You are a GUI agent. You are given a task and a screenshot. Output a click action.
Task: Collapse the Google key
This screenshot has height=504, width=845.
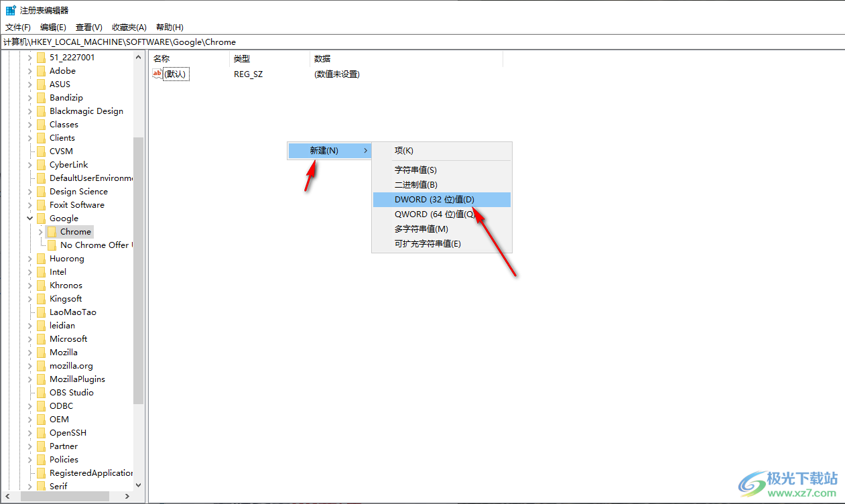click(x=29, y=218)
